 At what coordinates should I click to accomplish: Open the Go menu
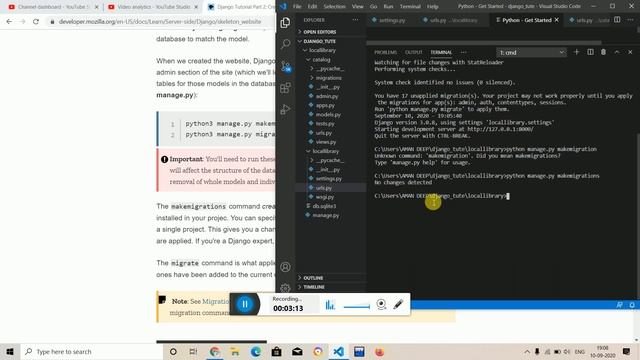click(373, 7)
